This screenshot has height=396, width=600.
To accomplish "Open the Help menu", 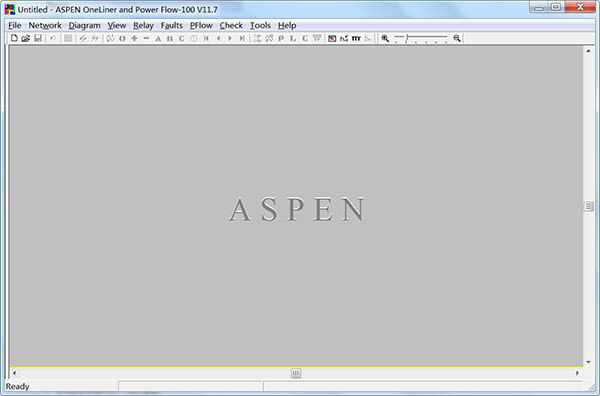I will point(287,25).
